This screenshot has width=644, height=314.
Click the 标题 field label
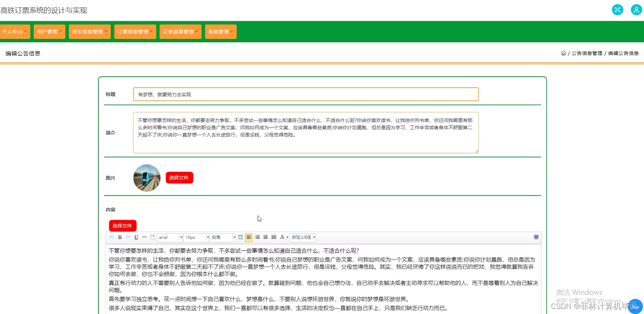[x=111, y=94]
